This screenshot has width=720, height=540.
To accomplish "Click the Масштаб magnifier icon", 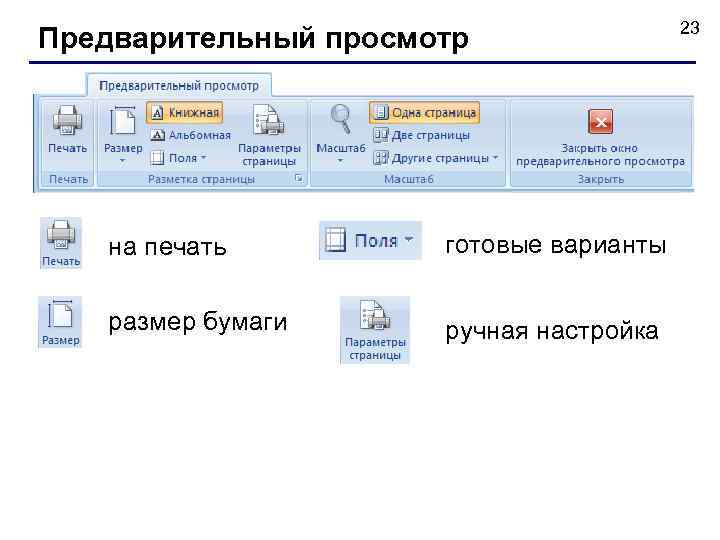I will tap(341, 119).
